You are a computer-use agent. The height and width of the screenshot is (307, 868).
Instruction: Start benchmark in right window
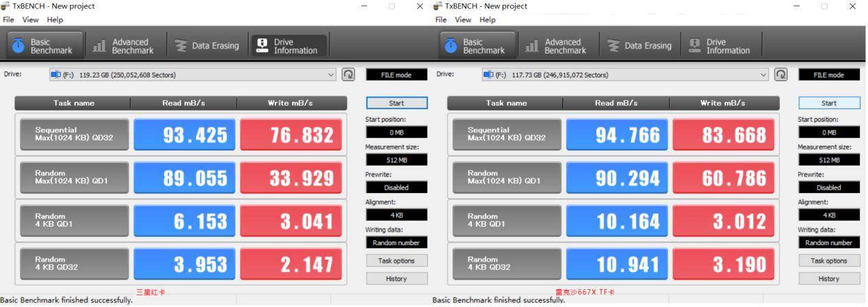point(829,103)
